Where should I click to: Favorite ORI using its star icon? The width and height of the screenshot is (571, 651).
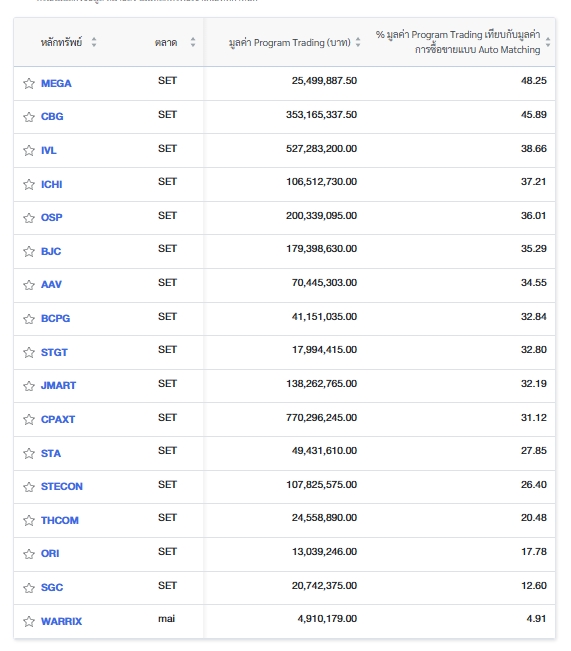tap(29, 554)
